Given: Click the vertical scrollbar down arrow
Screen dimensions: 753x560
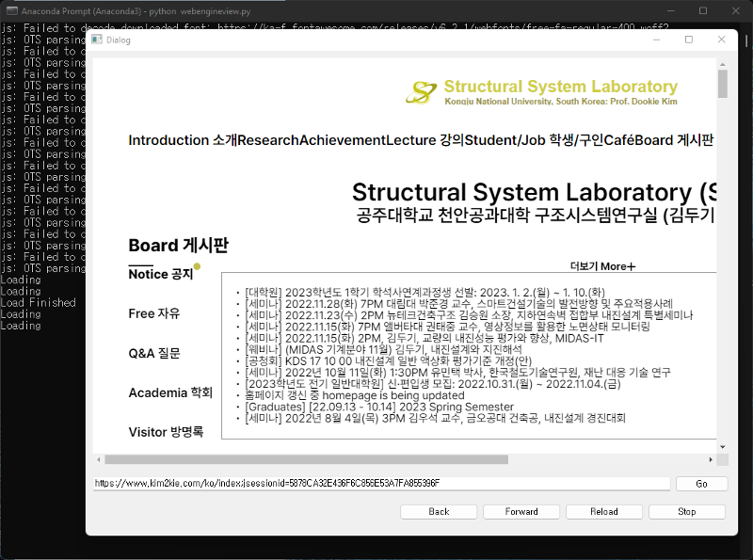Looking at the screenshot, I should [722, 447].
